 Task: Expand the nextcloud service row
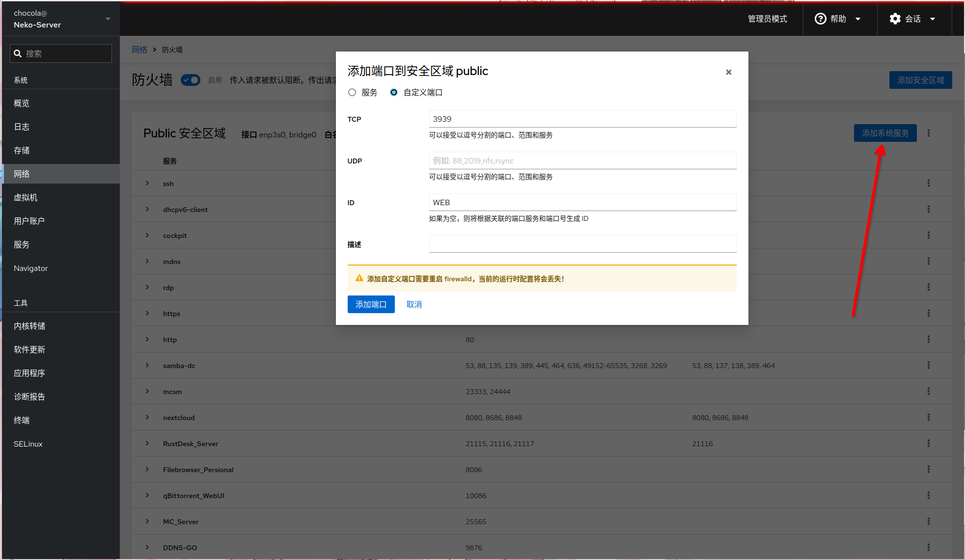[147, 417]
